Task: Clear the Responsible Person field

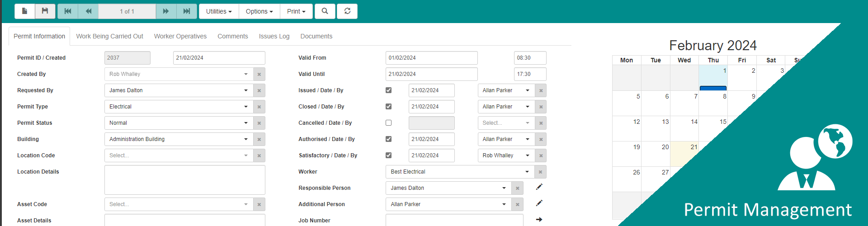Action: coord(518,188)
